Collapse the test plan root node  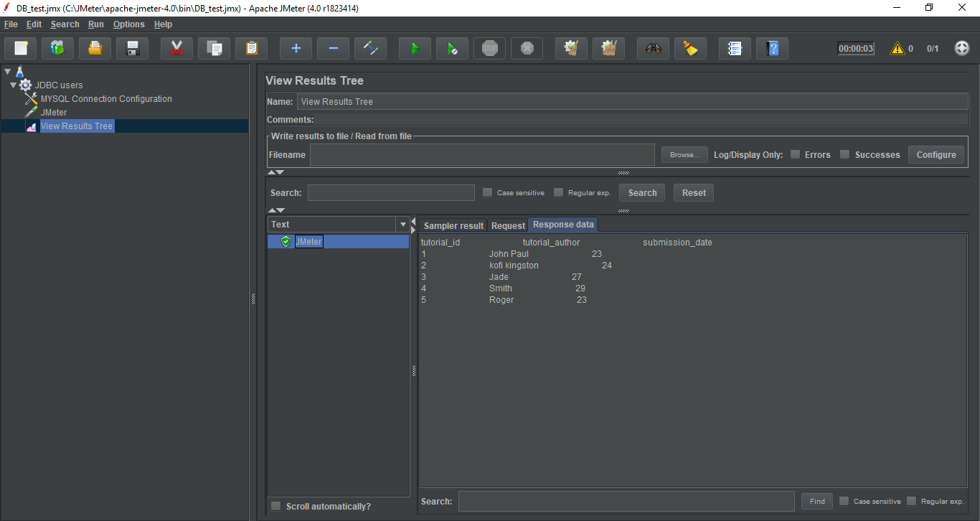pyautogui.click(x=7, y=71)
